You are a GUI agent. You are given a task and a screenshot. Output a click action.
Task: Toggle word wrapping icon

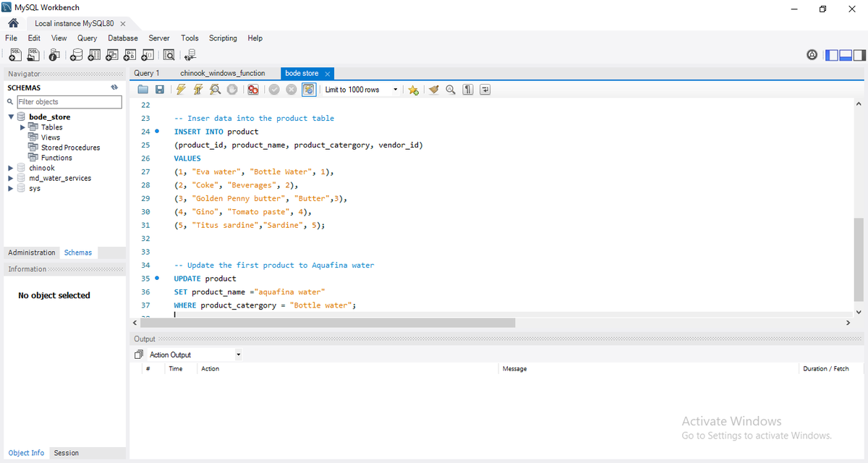(x=485, y=90)
